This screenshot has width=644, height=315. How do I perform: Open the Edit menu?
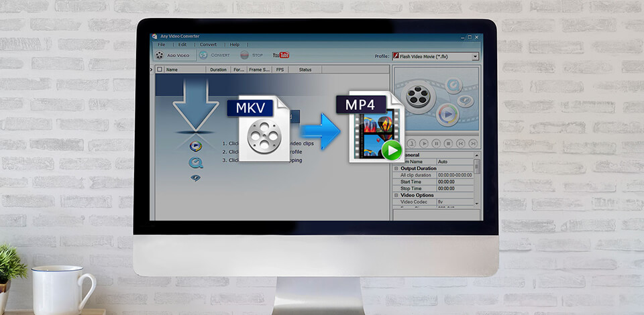(x=182, y=44)
